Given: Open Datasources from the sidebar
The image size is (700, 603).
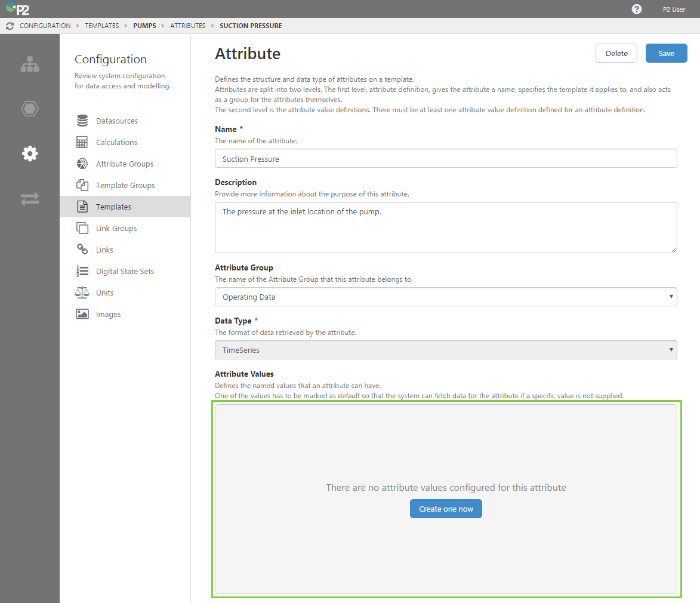Looking at the screenshot, I should tap(116, 121).
